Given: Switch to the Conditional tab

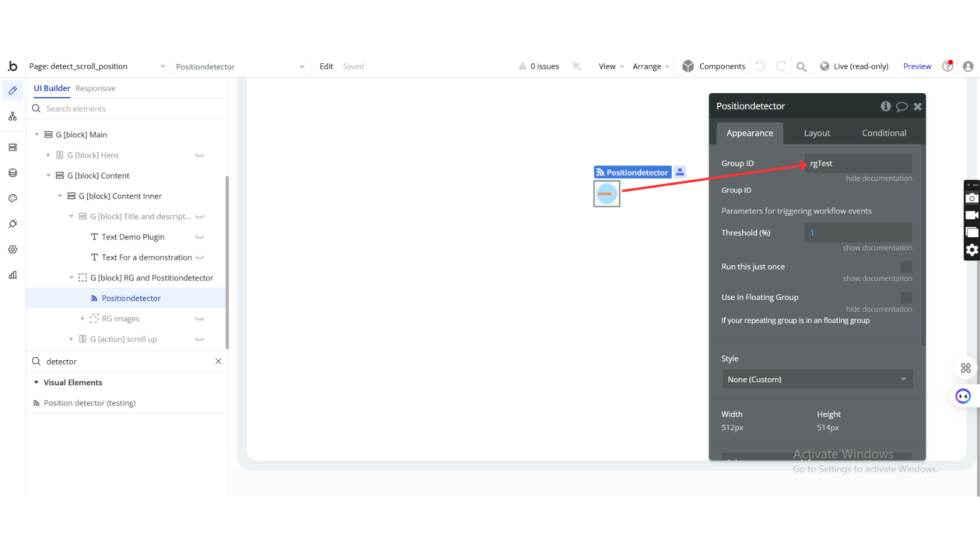Looking at the screenshot, I should pyautogui.click(x=884, y=133).
